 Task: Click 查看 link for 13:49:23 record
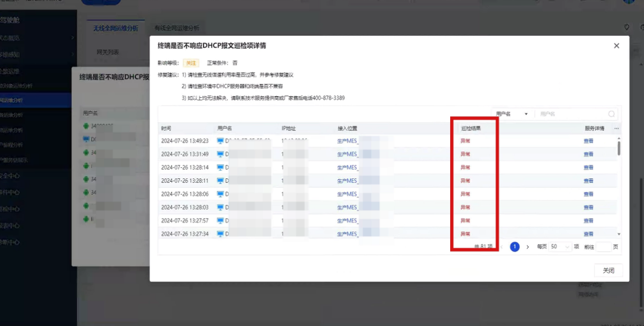pos(588,141)
